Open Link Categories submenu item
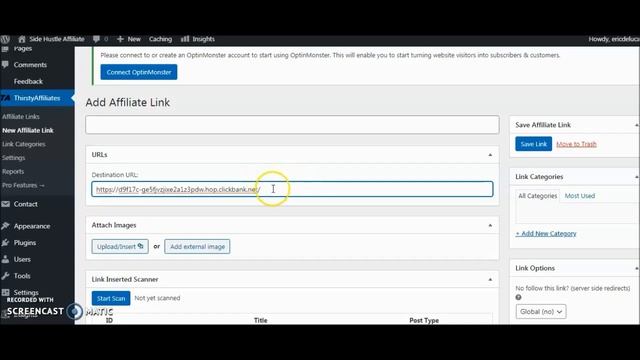Image resolution: width=640 pixels, height=360 pixels. coord(24,144)
